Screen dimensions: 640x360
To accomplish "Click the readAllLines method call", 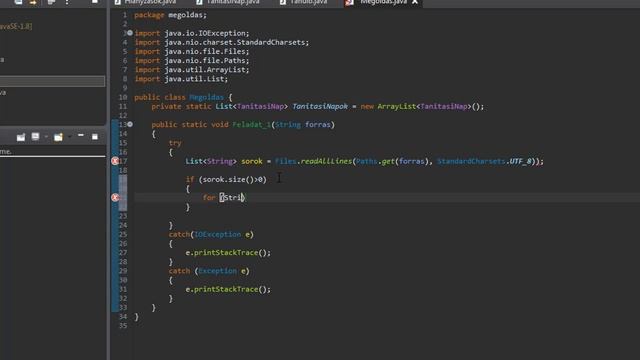I will (x=326, y=161).
